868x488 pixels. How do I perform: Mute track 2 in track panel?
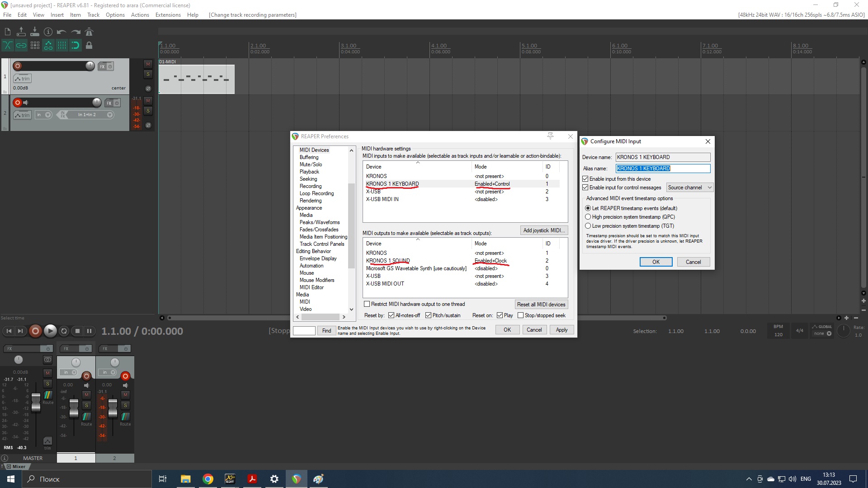click(148, 101)
